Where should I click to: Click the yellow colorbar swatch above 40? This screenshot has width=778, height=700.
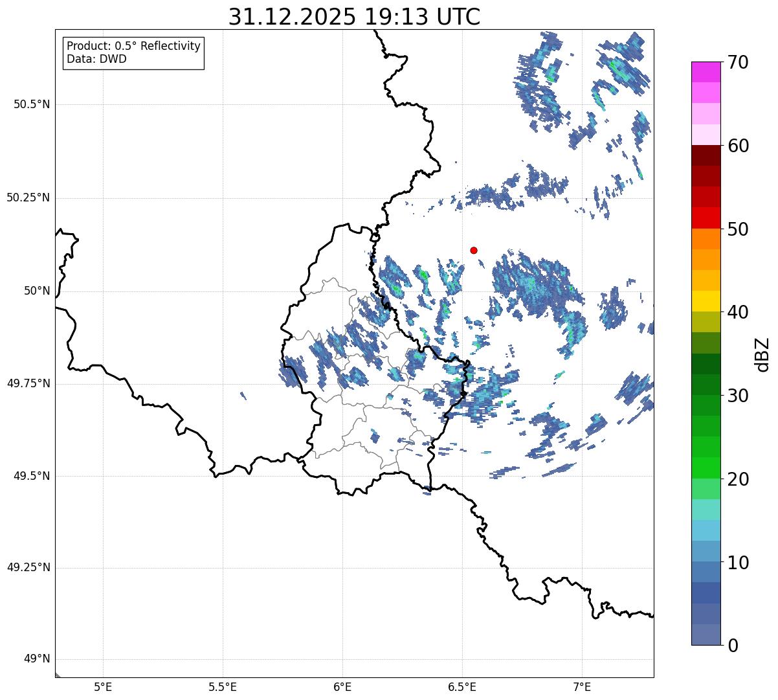[x=706, y=301]
